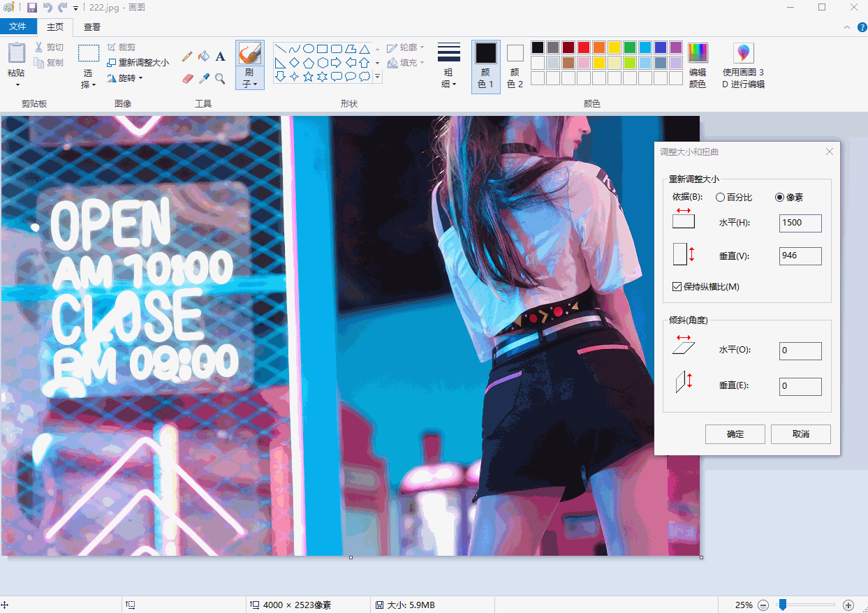Open Edit with Paint 3D
The height and width of the screenshot is (613, 868).
tap(743, 67)
